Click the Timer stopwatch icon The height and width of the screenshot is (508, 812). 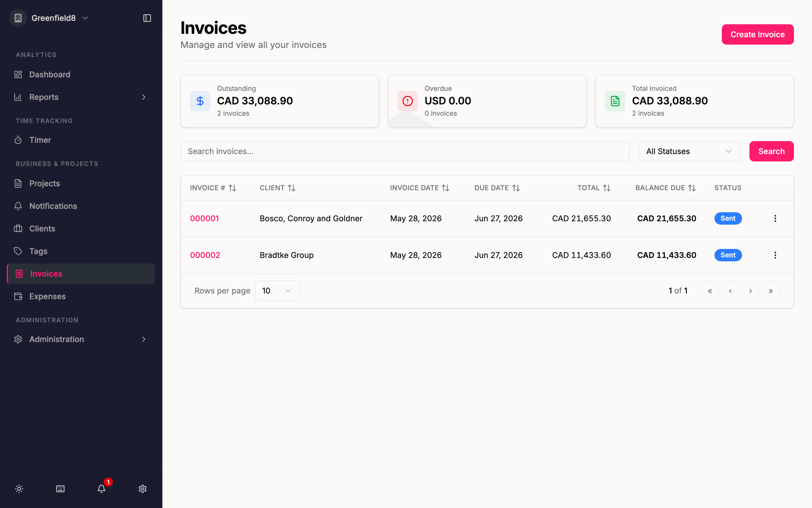(18, 140)
